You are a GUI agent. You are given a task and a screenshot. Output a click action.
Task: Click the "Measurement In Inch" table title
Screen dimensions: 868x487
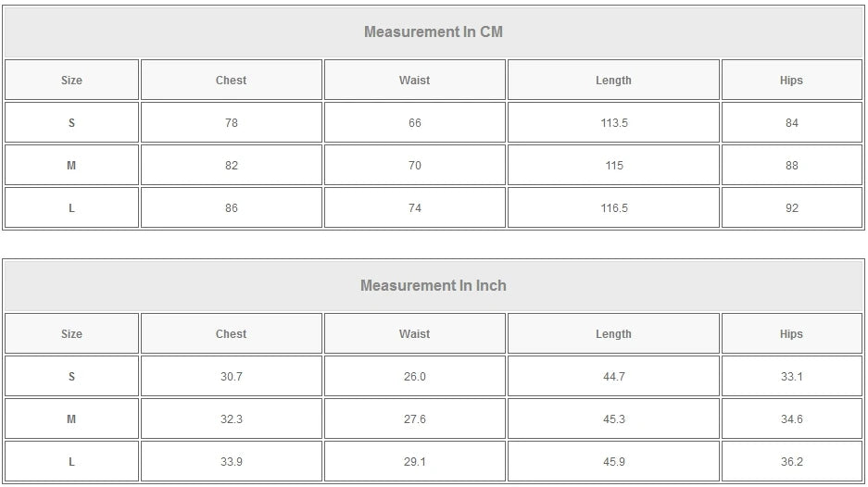(x=433, y=286)
